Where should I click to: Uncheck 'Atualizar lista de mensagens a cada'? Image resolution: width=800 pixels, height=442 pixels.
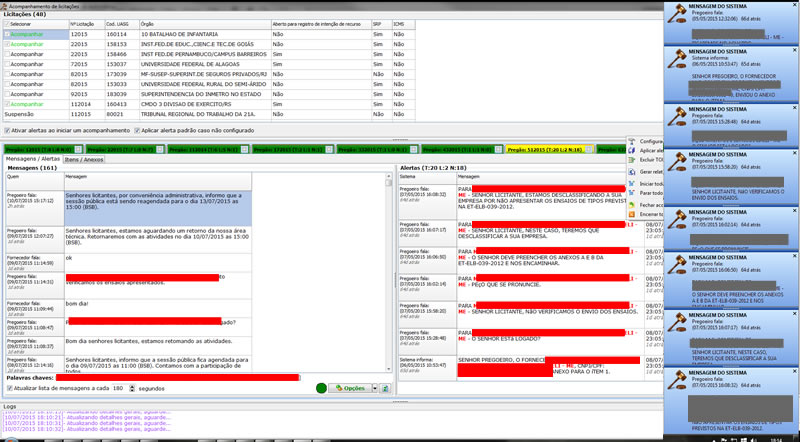tap(11, 387)
